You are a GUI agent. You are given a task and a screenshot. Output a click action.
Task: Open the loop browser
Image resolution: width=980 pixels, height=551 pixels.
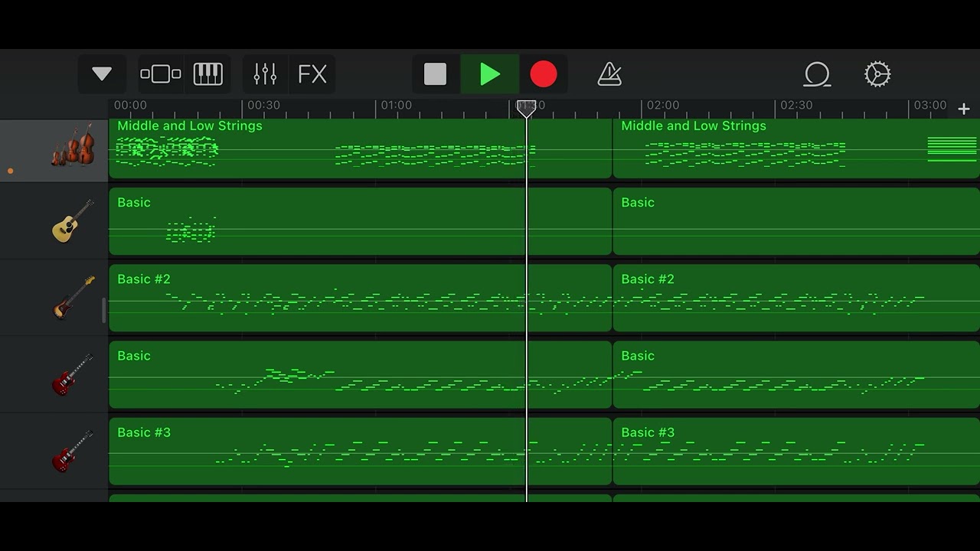point(817,74)
